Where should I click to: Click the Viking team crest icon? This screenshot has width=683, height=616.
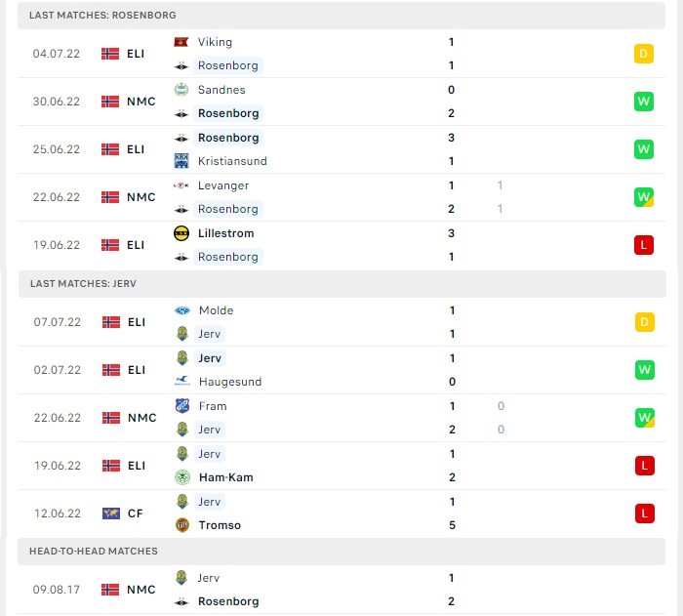coord(181,42)
